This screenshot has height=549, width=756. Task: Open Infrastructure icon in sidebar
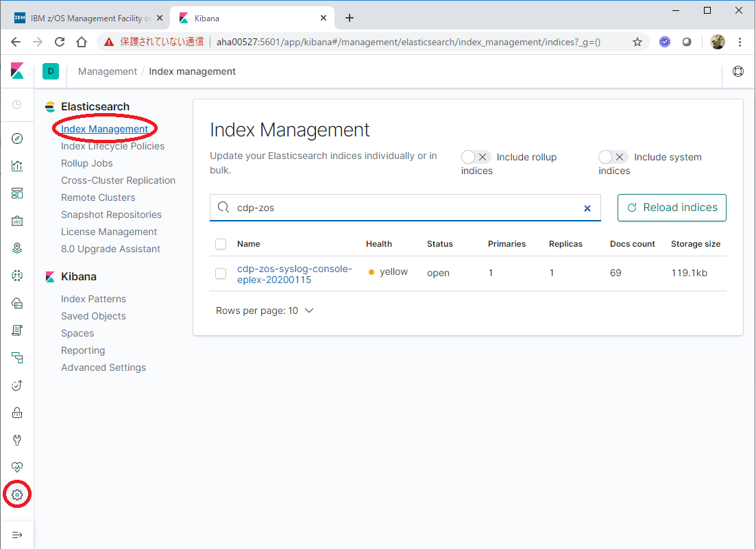[x=17, y=303]
